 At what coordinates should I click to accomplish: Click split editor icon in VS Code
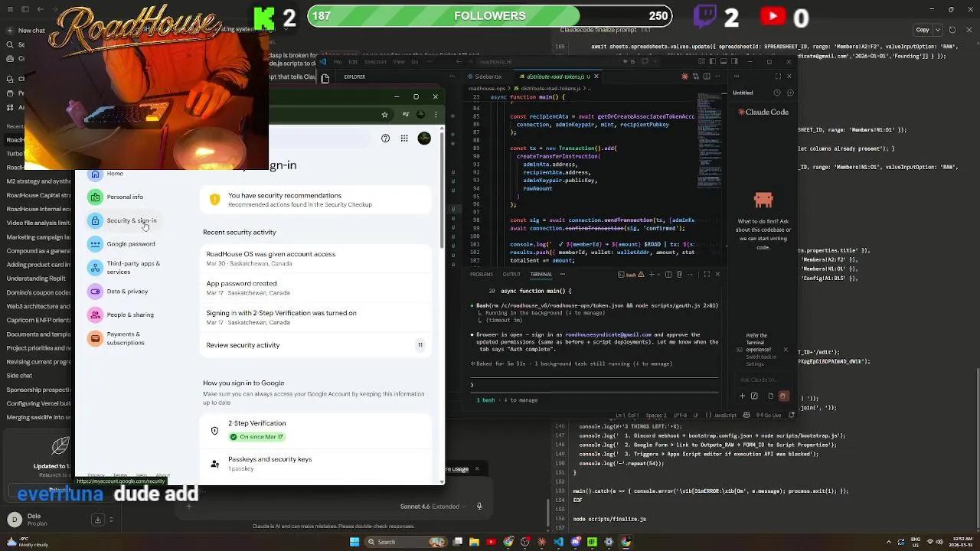[708, 77]
